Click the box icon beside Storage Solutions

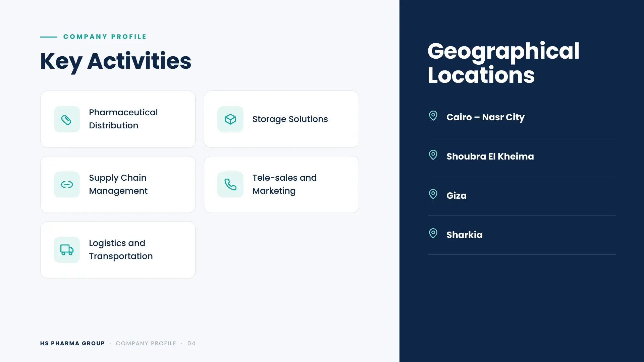pyautogui.click(x=230, y=119)
